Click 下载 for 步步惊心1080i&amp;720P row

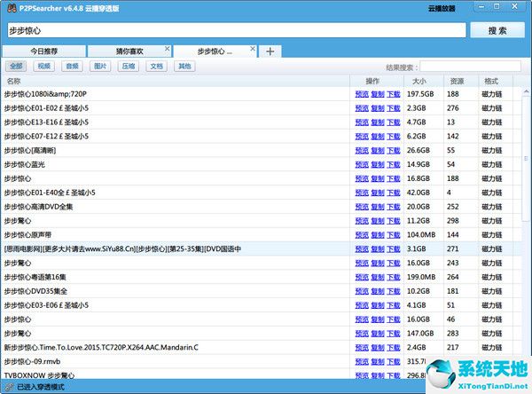[394, 94]
